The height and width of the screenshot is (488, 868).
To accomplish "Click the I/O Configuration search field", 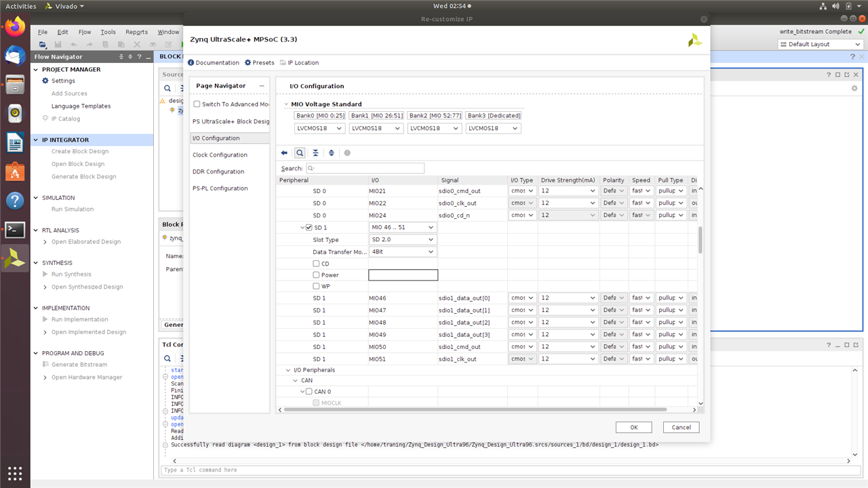I will coord(365,168).
